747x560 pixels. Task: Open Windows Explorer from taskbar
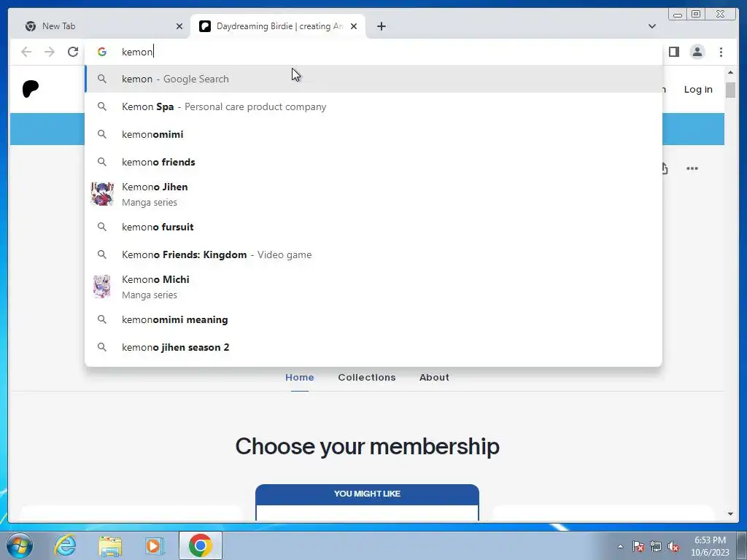pos(110,545)
